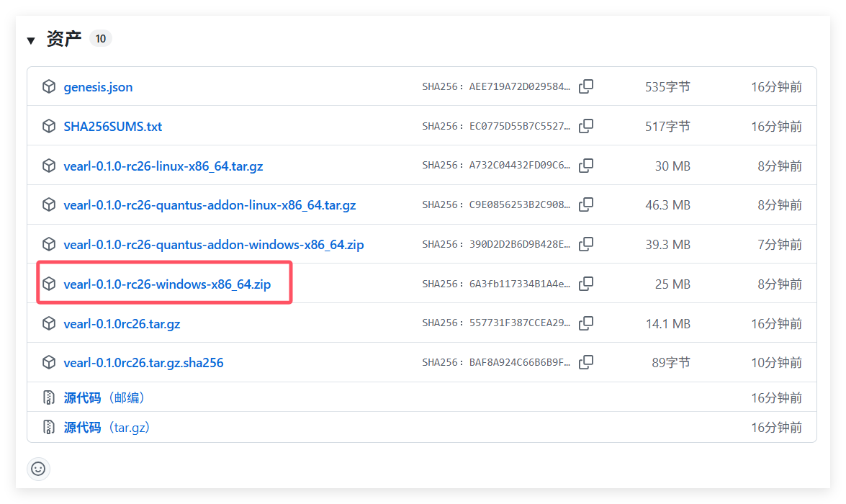This screenshot has height=504, width=846.
Task: Copy SHA256 hash for SHA256SUMS.txt
Action: [x=586, y=126]
